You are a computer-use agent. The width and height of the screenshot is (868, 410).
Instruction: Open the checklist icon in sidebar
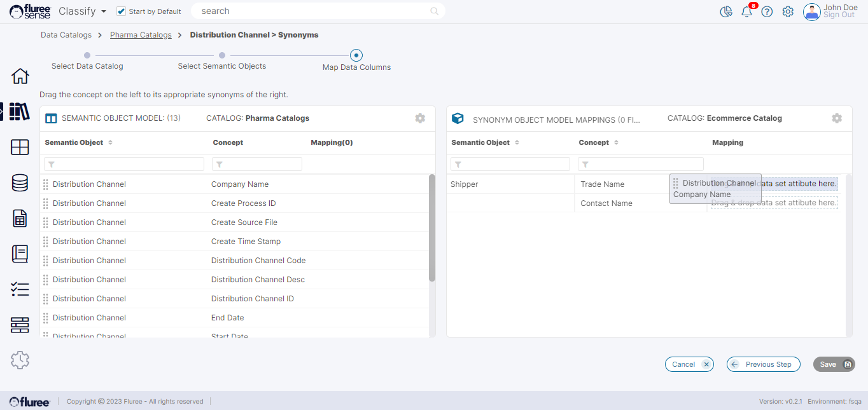click(20, 290)
